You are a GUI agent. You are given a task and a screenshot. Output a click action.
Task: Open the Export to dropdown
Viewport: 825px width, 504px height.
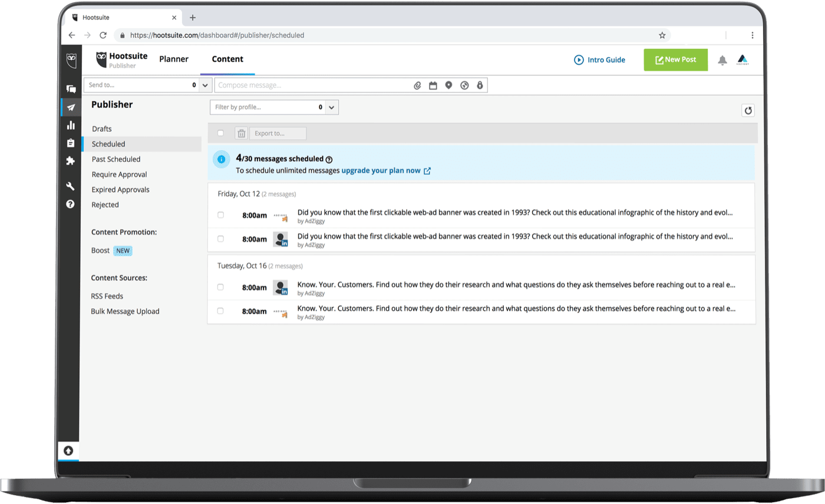coord(278,134)
